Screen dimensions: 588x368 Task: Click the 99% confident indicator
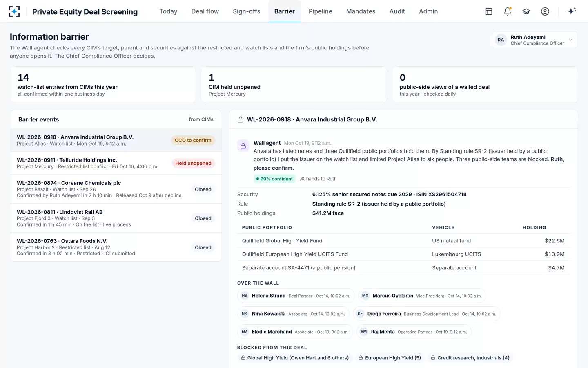[x=274, y=179]
